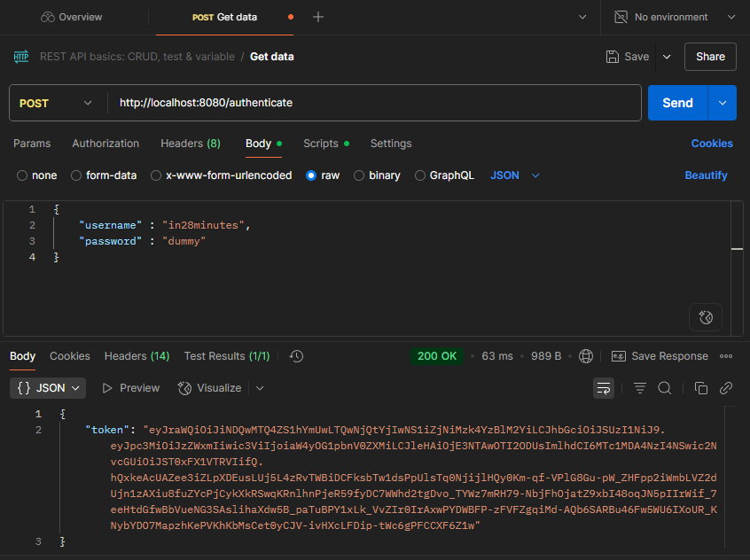The image size is (750, 560).
Task: Expand Send button options arrow
Action: point(723,103)
